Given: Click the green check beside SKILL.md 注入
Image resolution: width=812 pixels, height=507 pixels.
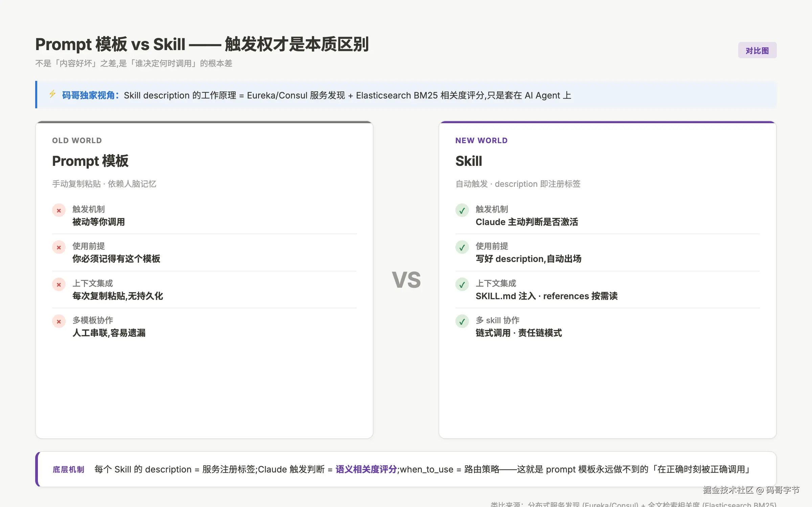Looking at the screenshot, I should coord(462,285).
